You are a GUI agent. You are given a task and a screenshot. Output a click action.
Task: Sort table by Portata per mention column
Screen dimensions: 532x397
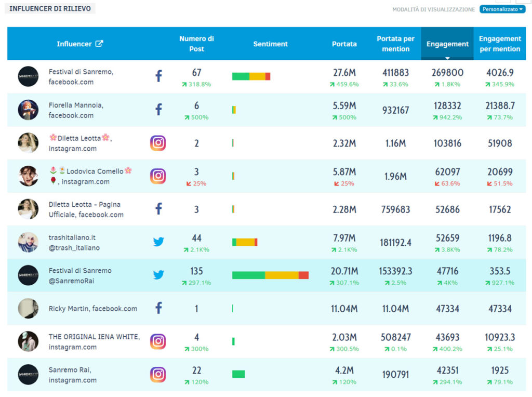point(395,44)
